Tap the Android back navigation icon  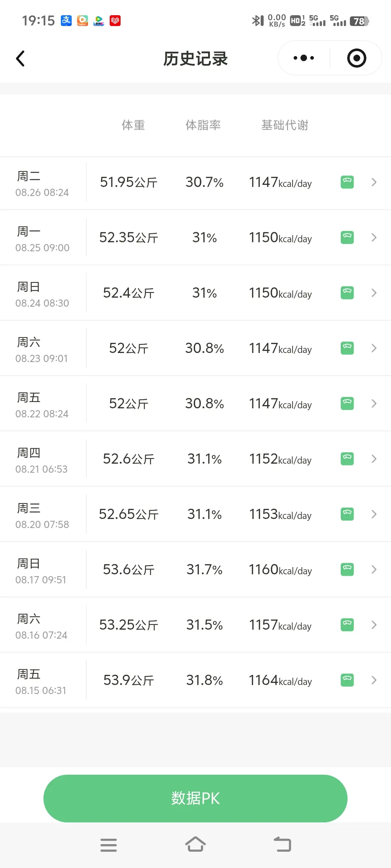pos(282,845)
